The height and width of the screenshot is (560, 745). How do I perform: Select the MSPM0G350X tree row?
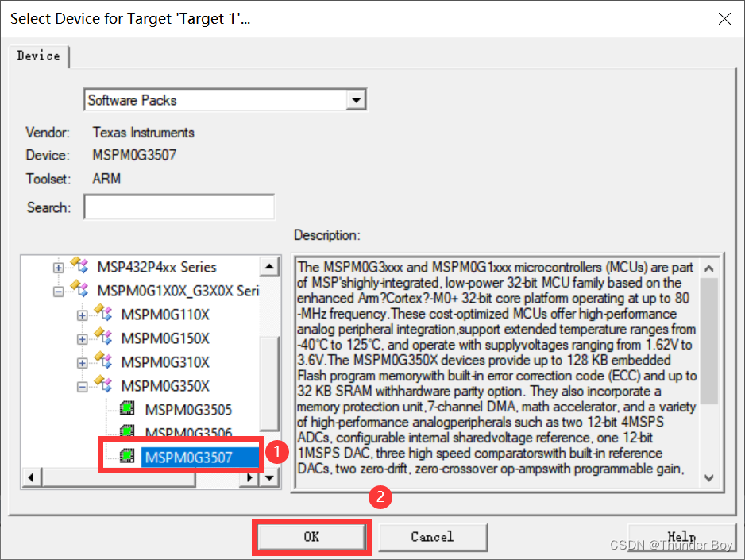click(165, 386)
